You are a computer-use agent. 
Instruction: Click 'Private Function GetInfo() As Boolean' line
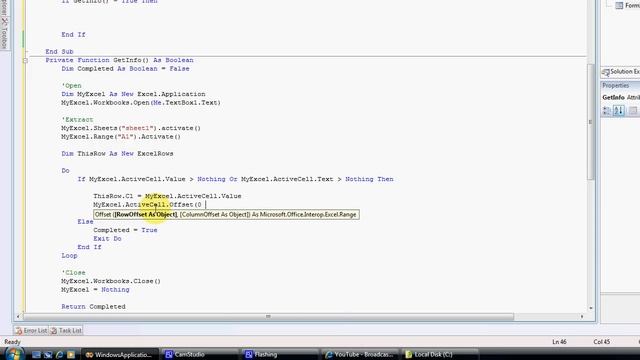[x=119, y=60]
